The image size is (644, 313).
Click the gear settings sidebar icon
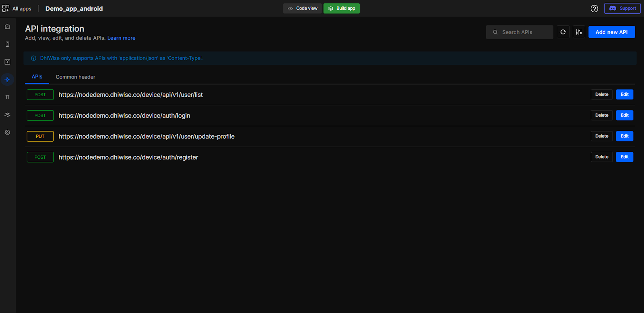(x=7, y=133)
